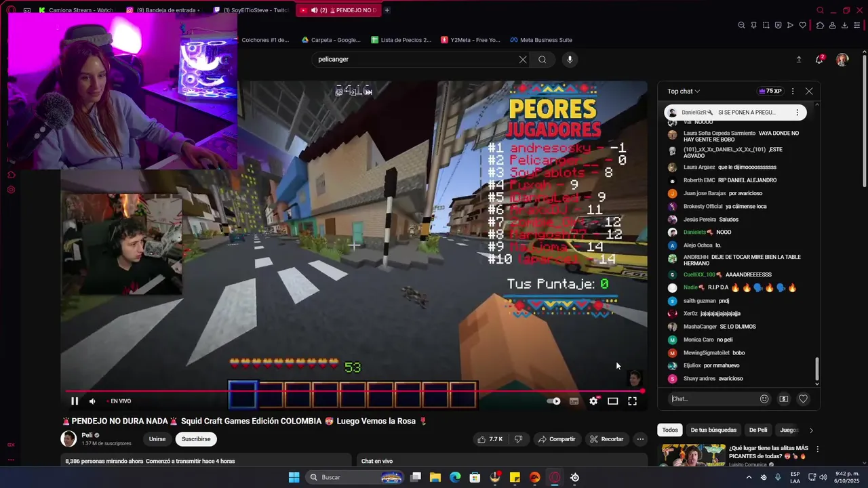Open File Explorer from taskbar
868x488 pixels.
tap(435, 477)
